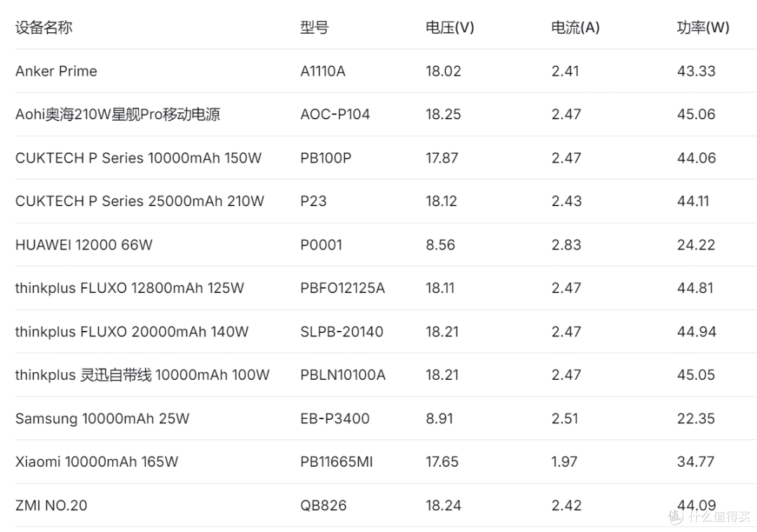Click voltage value 8.56
Image resolution: width=757 pixels, height=532 pixels.
click(x=440, y=245)
